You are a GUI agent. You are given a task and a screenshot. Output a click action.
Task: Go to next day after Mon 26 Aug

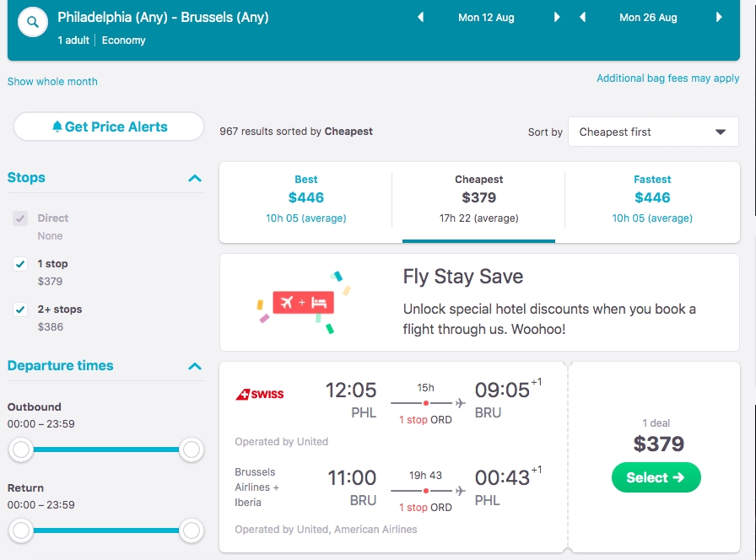coord(719,18)
